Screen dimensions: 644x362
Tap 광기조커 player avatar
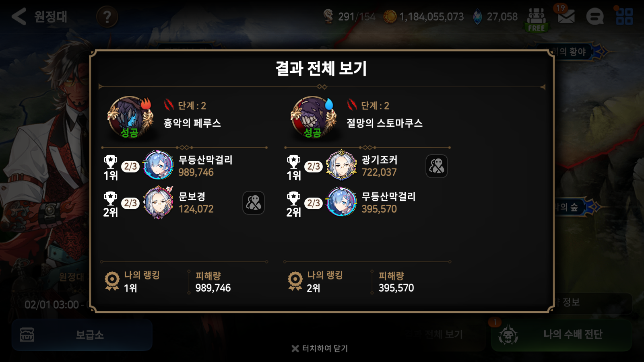pos(341,165)
